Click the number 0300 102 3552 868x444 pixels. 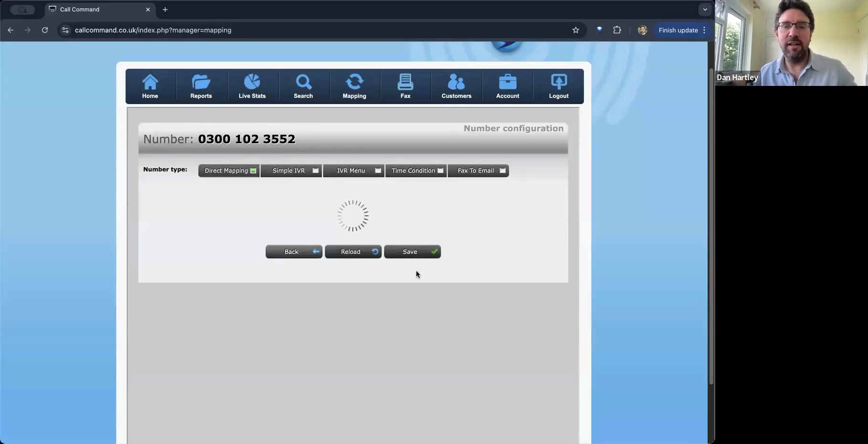[x=246, y=139]
